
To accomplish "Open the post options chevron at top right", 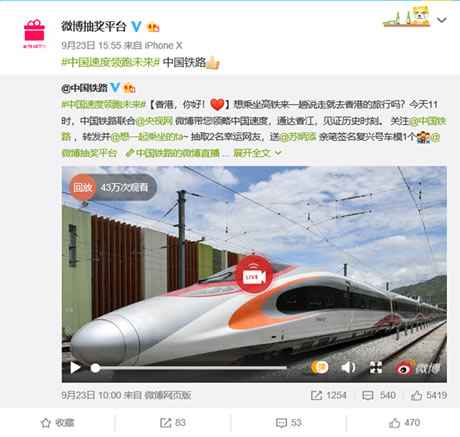I will [x=442, y=20].
